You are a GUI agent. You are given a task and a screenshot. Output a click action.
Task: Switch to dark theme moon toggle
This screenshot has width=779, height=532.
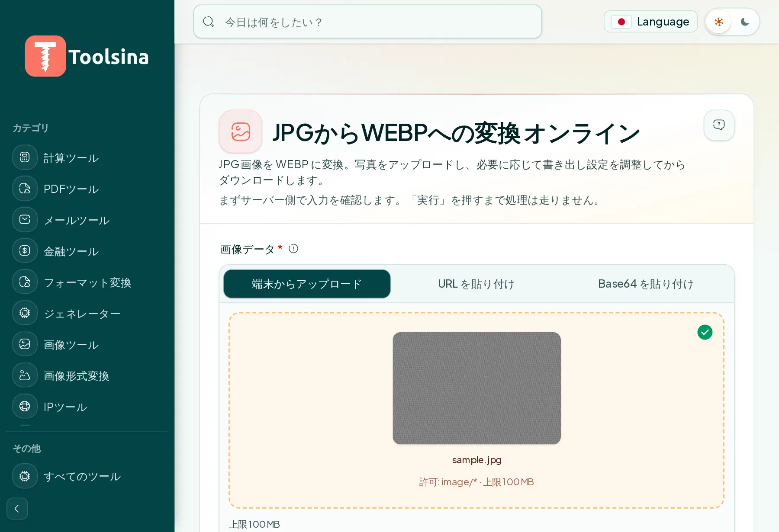(745, 22)
